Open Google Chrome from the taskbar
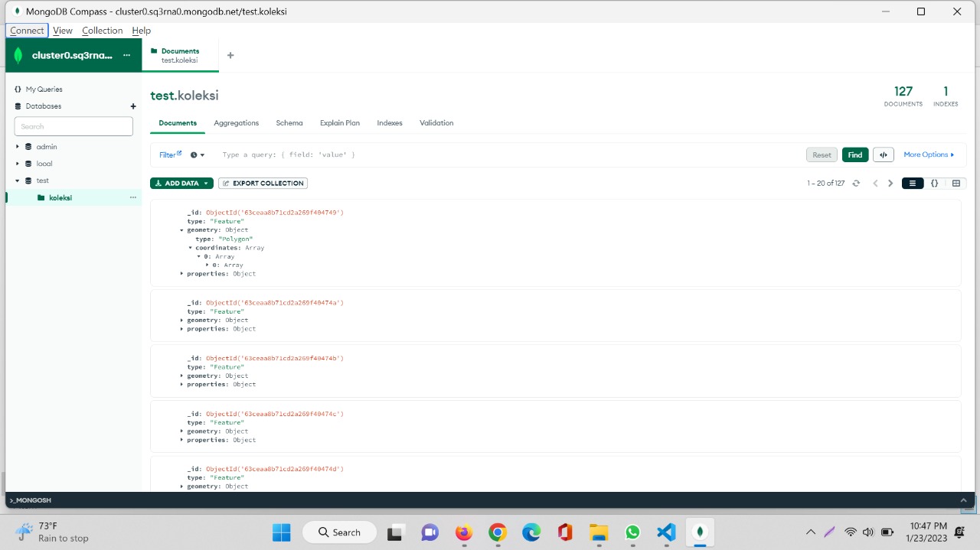The width and height of the screenshot is (980, 550). coord(498,532)
